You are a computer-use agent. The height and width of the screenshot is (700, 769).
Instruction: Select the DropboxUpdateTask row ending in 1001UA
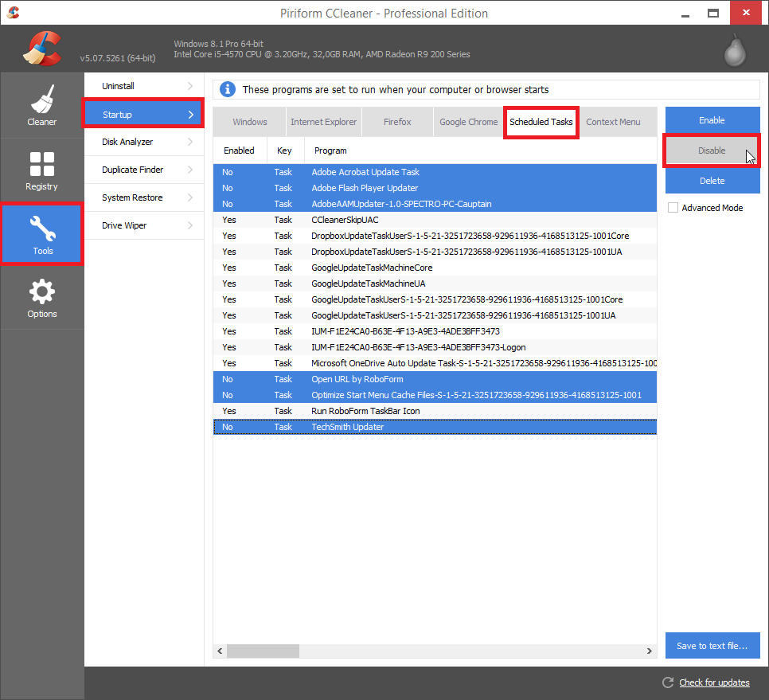pyautogui.click(x=435, y=252)
